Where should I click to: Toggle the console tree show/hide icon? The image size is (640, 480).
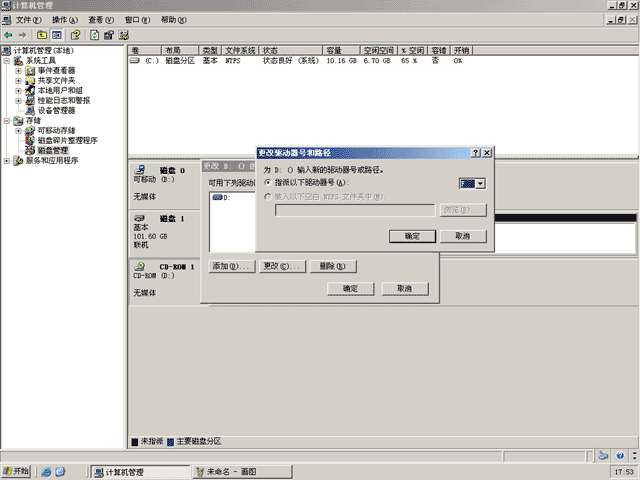tap(56, 35)
